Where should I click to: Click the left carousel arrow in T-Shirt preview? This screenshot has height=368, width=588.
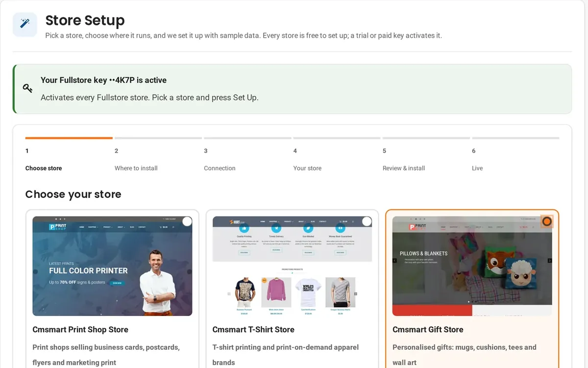pyautogui.click(x=229, y=294)
